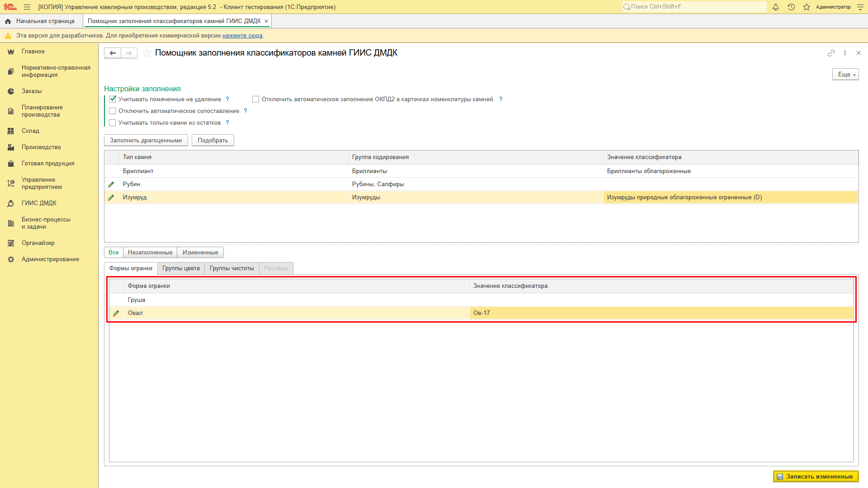Go back with the left arrow button

pos(113,53)
